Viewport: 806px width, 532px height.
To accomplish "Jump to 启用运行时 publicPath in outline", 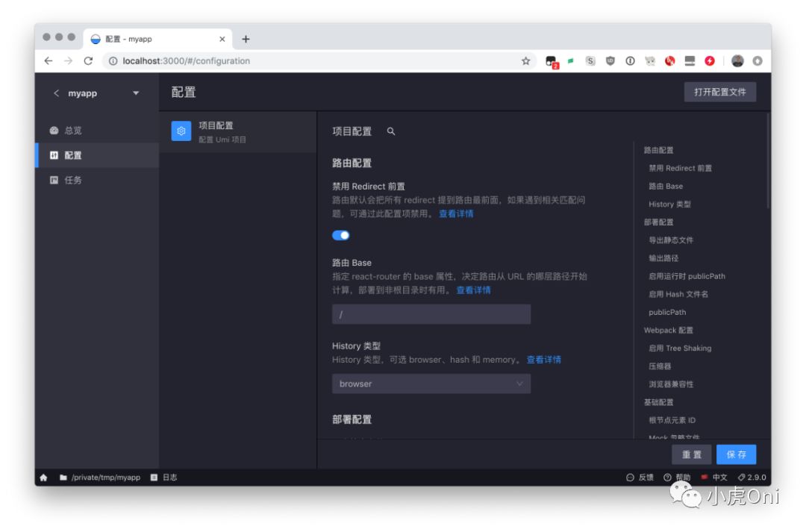I will [x=687, y=276].
